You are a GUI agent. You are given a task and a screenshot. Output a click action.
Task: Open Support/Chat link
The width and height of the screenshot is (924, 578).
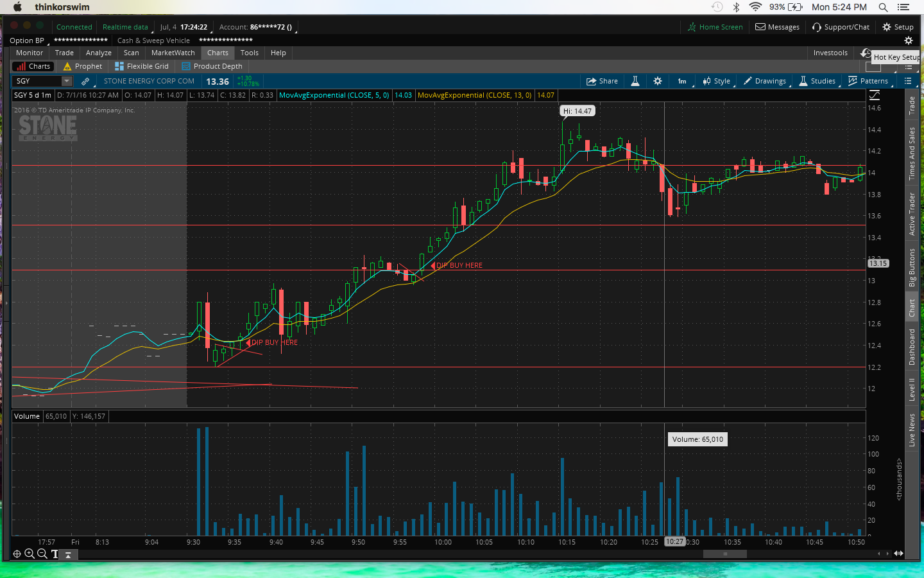841,27
